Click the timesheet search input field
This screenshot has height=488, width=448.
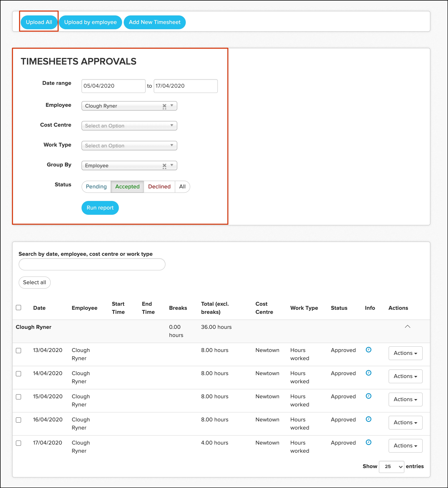(92, 264)
